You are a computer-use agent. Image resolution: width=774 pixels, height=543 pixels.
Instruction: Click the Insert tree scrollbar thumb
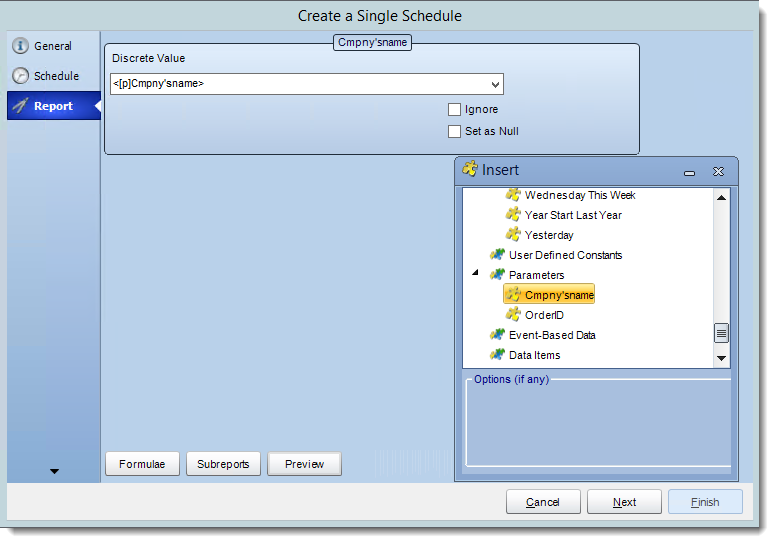tap(721, 333)
